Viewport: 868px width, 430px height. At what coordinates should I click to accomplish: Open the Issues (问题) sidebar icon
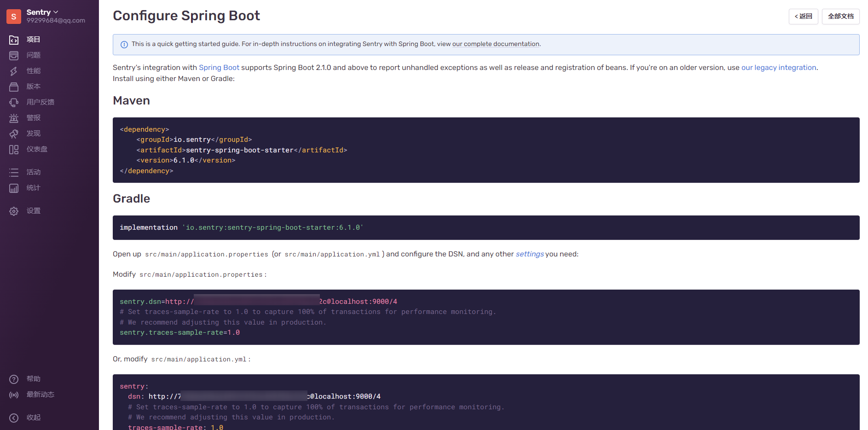pyautogui.click(x=14, y=56)
